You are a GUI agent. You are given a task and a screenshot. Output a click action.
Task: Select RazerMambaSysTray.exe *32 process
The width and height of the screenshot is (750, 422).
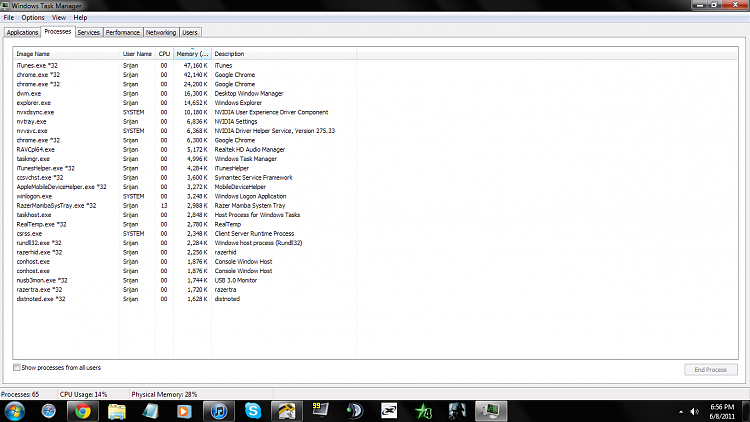(185, 205)
